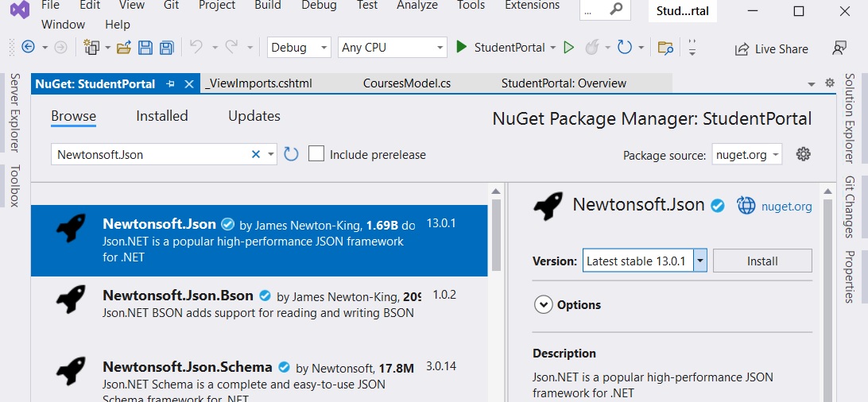Open the Debug configuration dropdown
The height and width of the screenshot is (402, 868).
coord(299,48)
